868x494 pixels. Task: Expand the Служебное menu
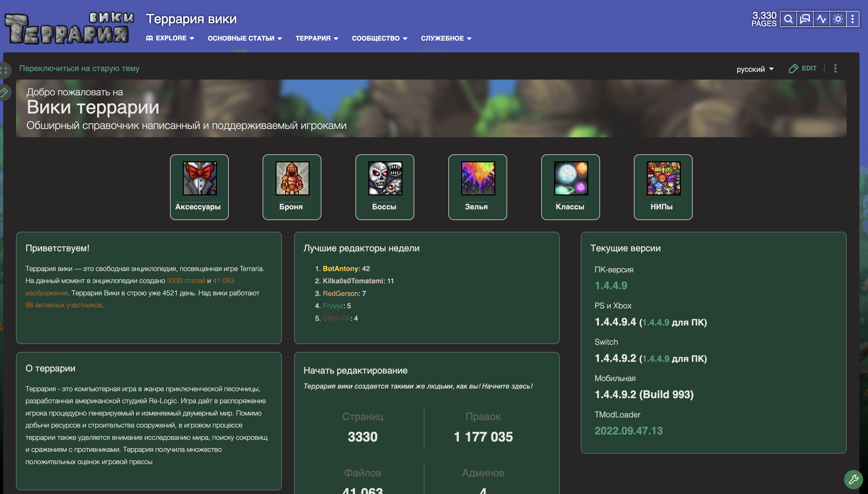[x=446, y=38]
